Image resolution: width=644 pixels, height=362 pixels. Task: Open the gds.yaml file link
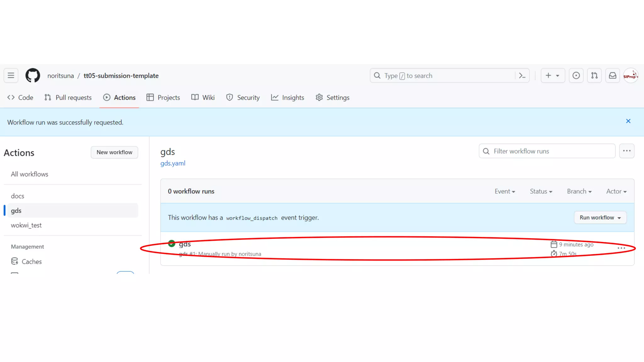173,163
